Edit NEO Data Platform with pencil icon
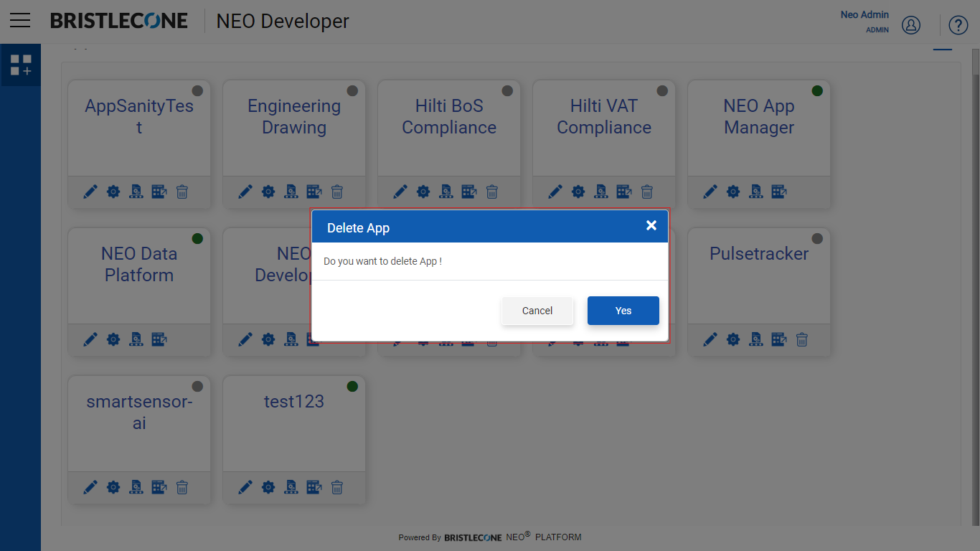The height and width of the screenshot is (551, 980). point(90,339)
